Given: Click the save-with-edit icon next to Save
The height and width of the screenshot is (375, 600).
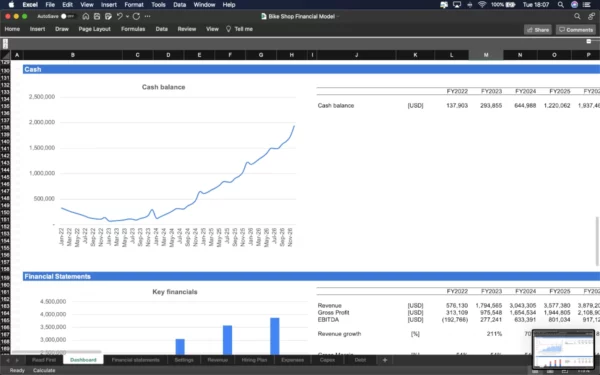Looking at the screenshot, I should tap(108, 16).
